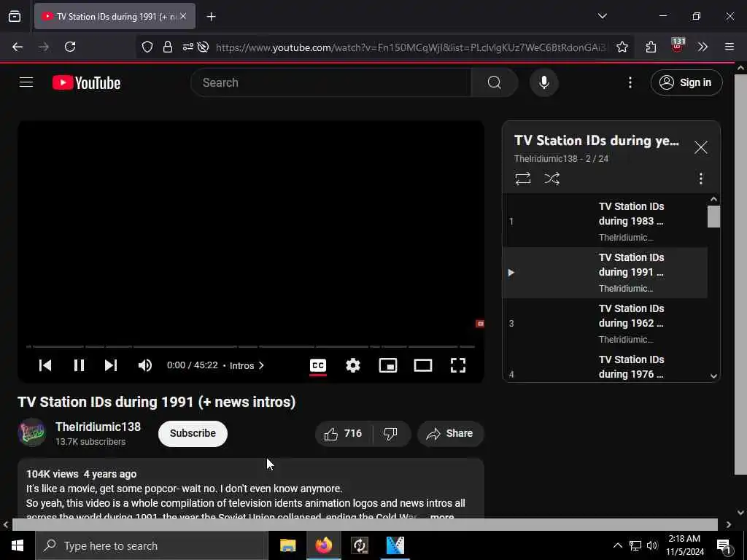Open Firefox View recent browsing
The width and height of the screenshot is (747, 560).
click(15, 16)
